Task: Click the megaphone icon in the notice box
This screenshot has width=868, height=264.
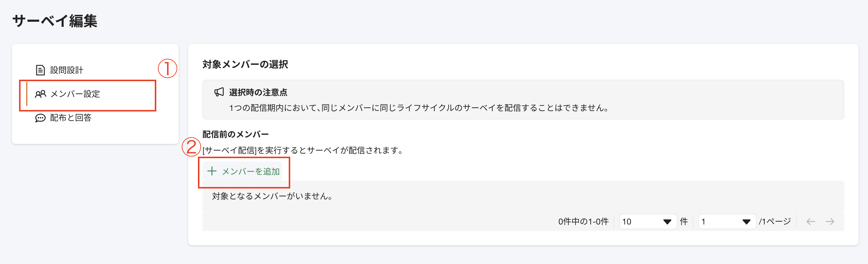Action: click(x=219, y=91)
